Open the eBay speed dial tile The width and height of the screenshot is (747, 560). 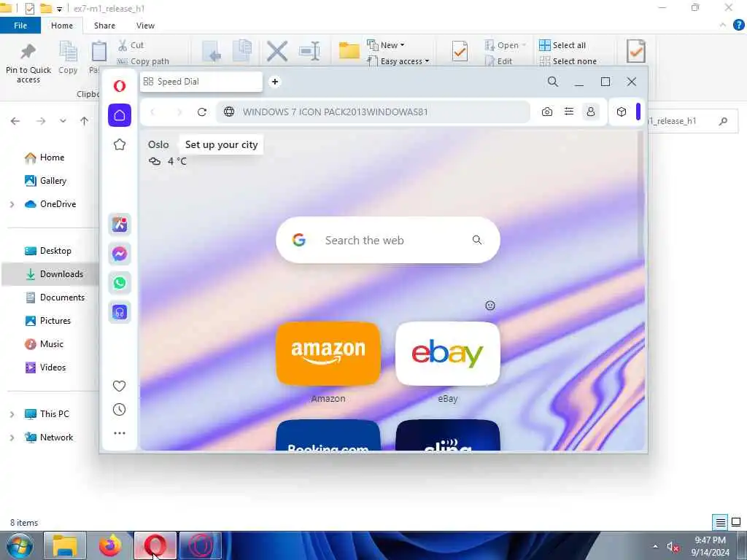coord(448,354)
